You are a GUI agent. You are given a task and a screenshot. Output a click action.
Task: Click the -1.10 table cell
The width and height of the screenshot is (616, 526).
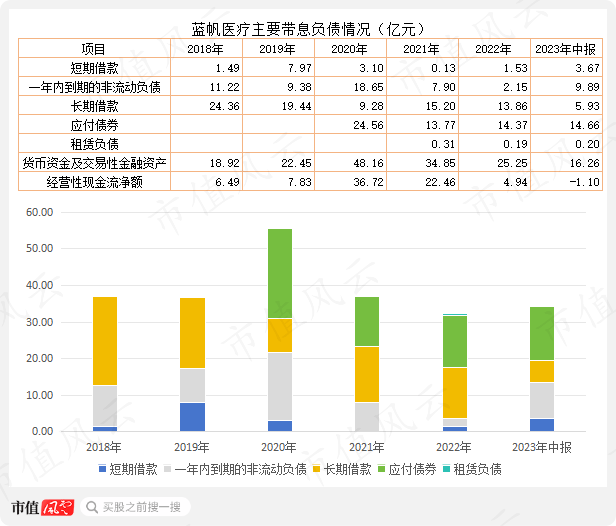[566, 182]
